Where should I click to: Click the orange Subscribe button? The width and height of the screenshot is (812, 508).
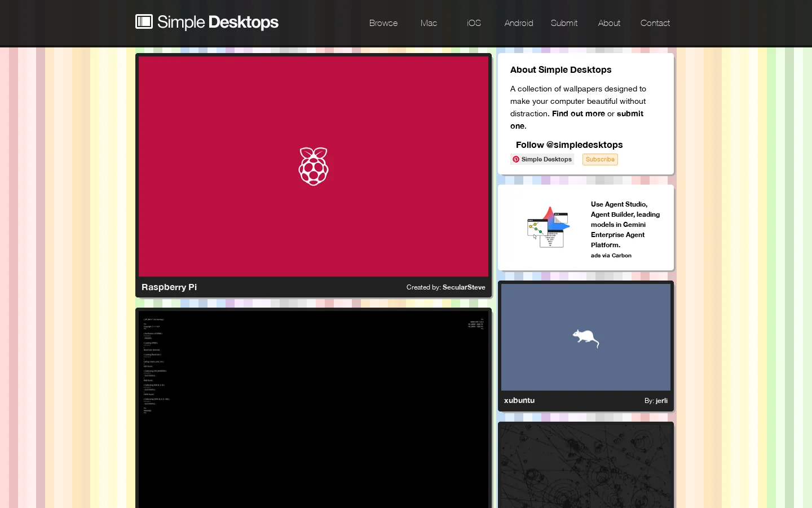click(600, 160)
